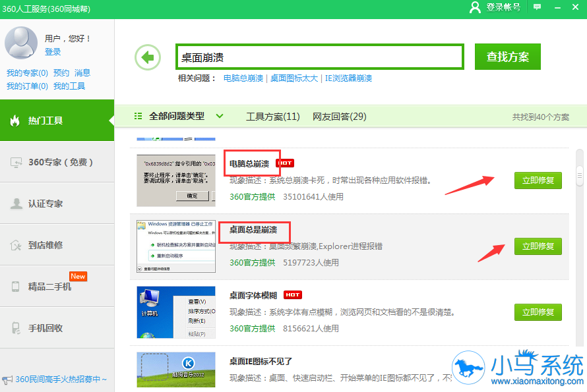Viewport: 587px width, 392px height.
Task: Click the green back arrow button
Action: point(148,57)
